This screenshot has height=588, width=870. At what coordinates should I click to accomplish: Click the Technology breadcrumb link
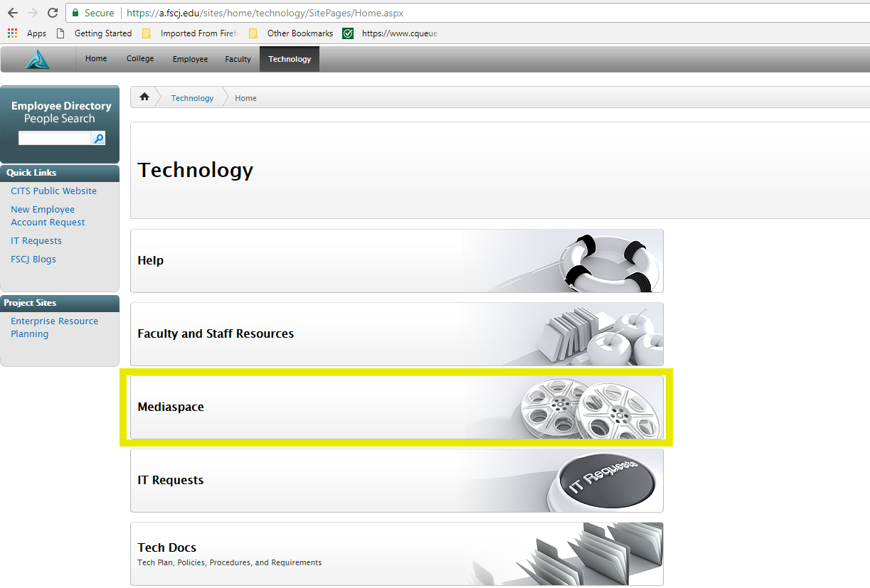(x=192, y=98)
